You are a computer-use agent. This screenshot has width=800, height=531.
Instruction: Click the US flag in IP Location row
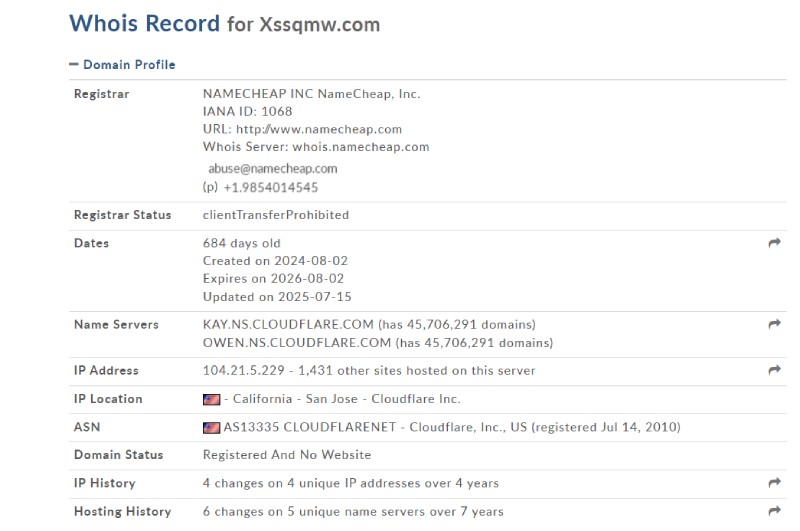tap(211, 399)
